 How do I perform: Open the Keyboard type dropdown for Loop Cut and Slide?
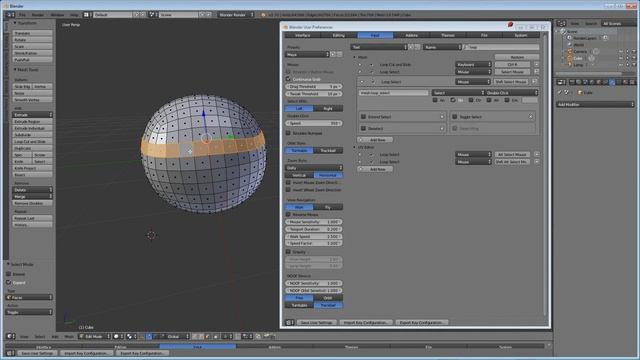click(x=473, y=64)
